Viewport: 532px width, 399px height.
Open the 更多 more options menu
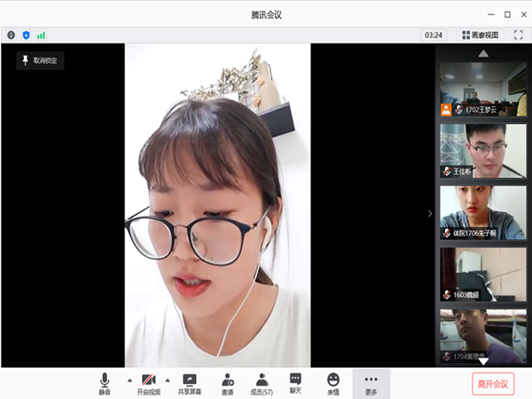coord(371,379)
